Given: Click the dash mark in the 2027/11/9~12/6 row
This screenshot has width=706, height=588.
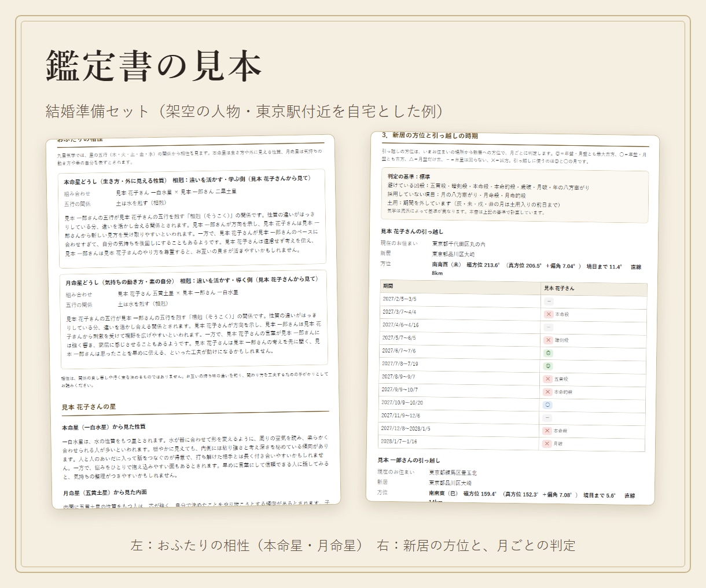Looking at the screenshot, I should tap(547, 417).
